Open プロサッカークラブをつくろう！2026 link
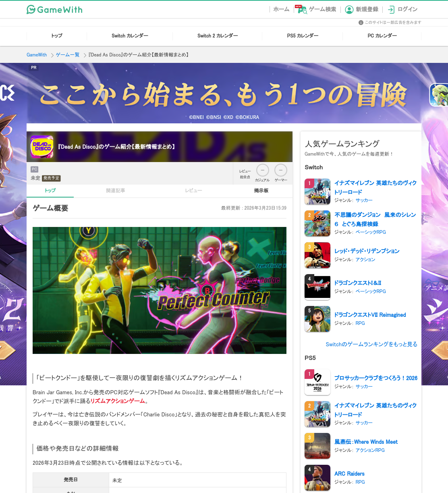Image resolution: width=448 pixels, height=493 pixels. [376, 378]
